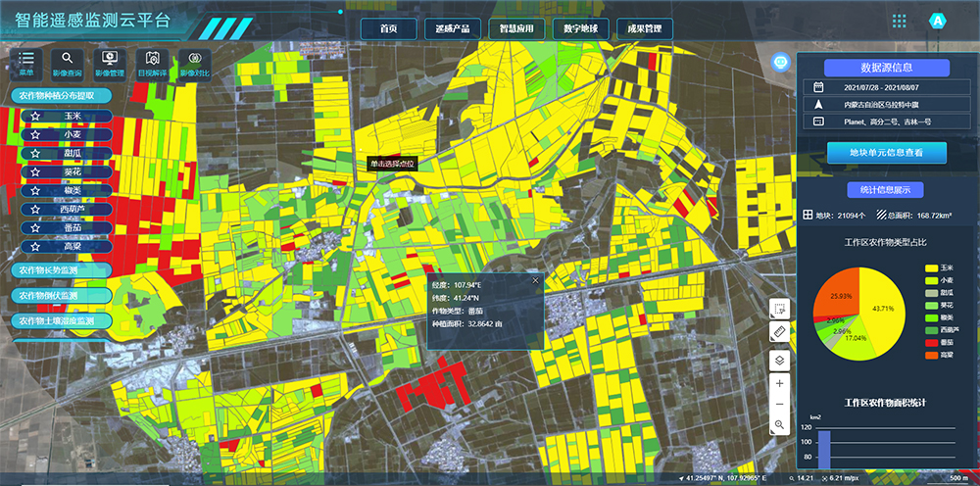Click the 高粱 orange legend swatch
Viewport: 980px width, 486px height.
(x=930, y=355)
